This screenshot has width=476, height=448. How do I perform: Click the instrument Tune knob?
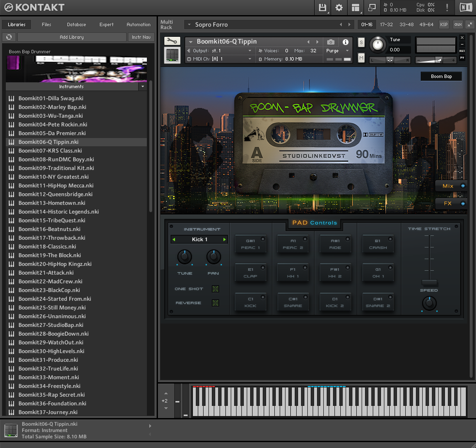tap(378, 45)
